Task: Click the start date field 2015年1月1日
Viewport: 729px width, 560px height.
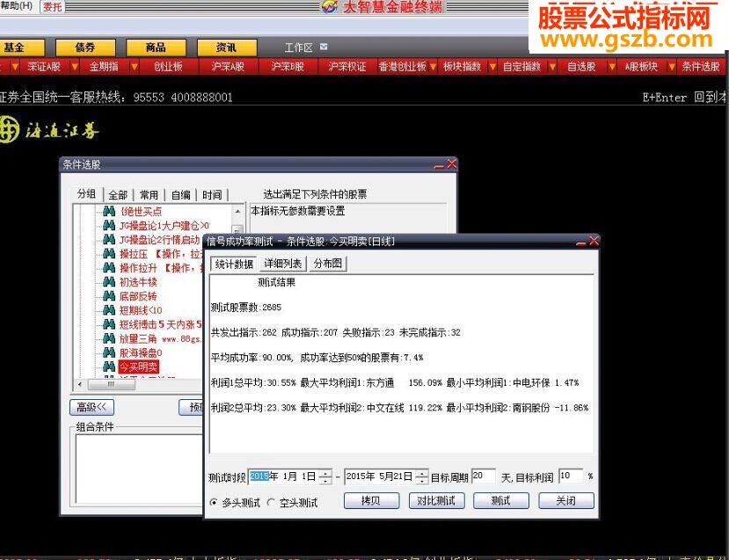Action: coord(285,476)
